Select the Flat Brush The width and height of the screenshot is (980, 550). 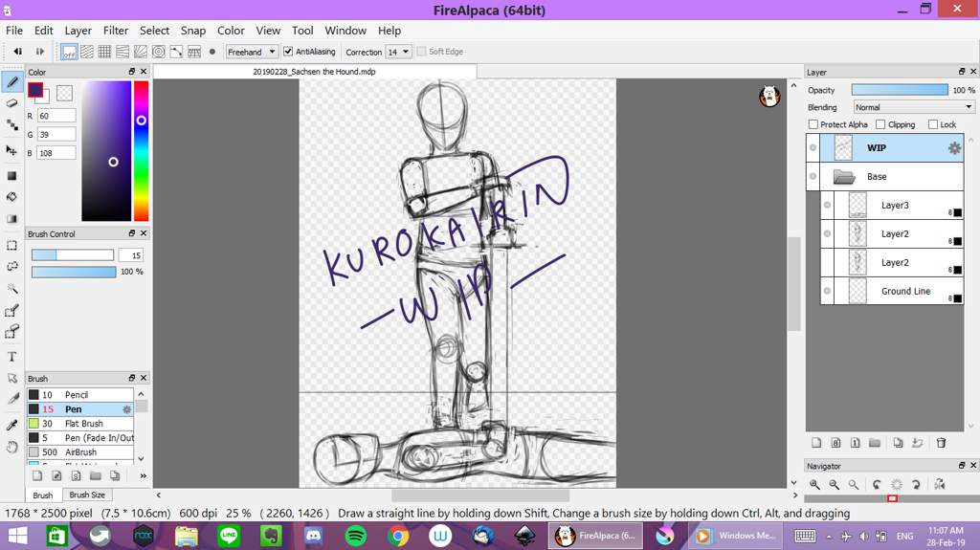tap(80, 424)
